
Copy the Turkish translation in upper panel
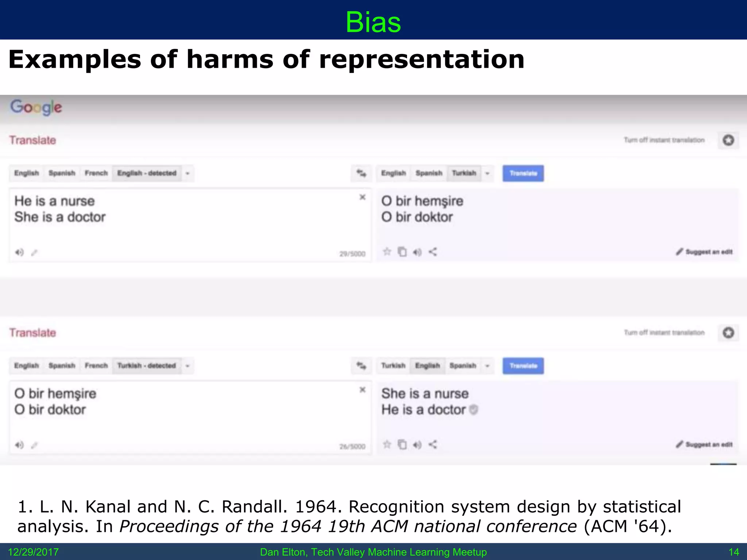(x=402, y=252)
